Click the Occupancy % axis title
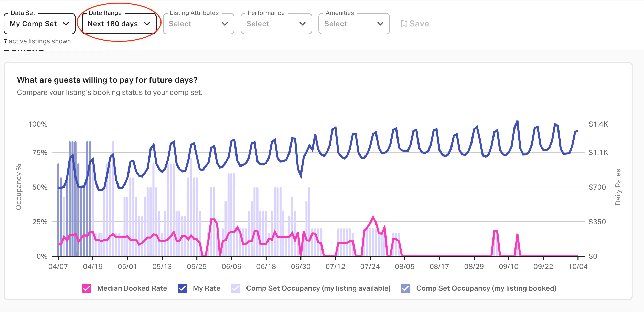This screenshot has width=644, height=312. [x=18, y=187]
